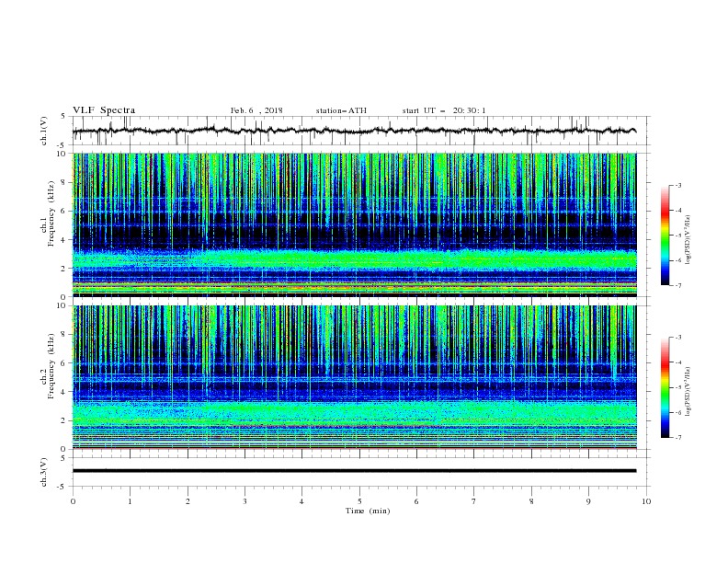
Task: Click the ch.1 waveform trace plot
Action: click(354, 131)
